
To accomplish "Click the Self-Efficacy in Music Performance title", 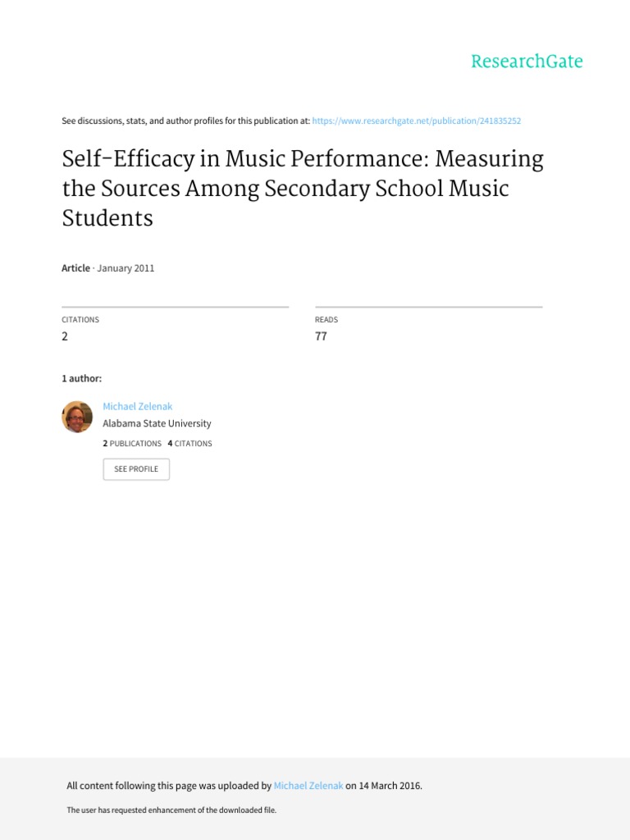I will pos(302,189).
